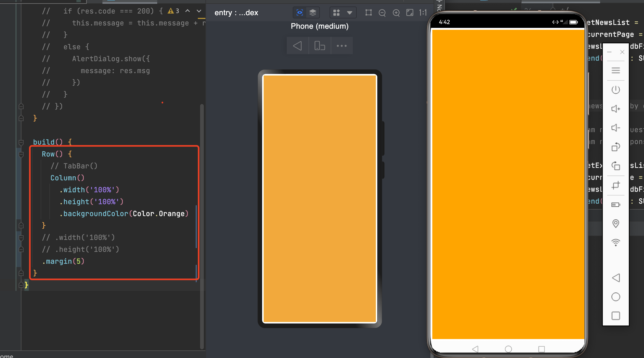
Task: Zoom out the previewer
Action: coord(382,13)
